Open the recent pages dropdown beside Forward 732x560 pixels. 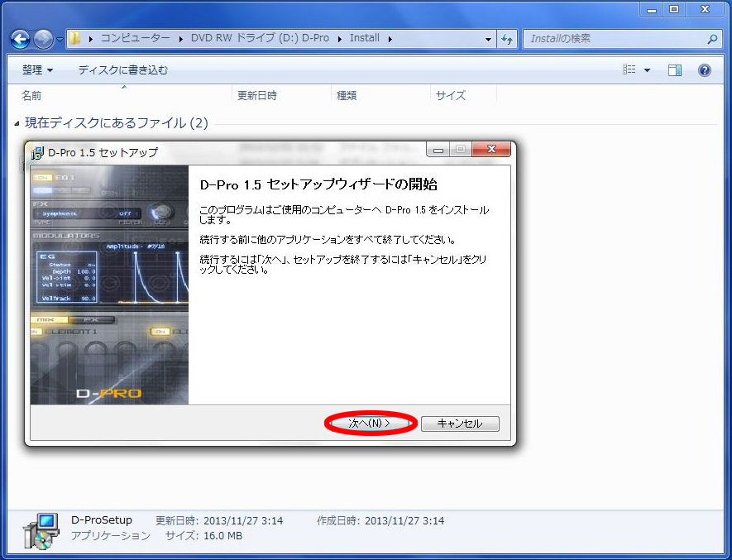click(60, 40)
